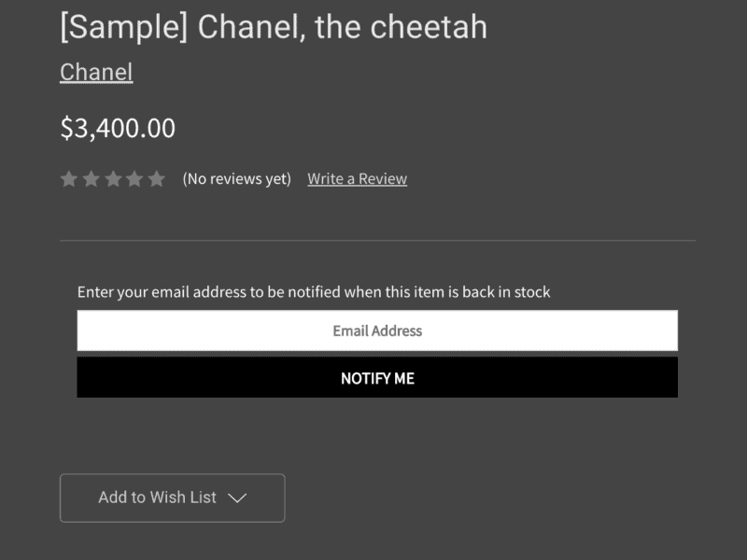Click the (No reviews yet) label
747x560 pixels.
[237, 177]
